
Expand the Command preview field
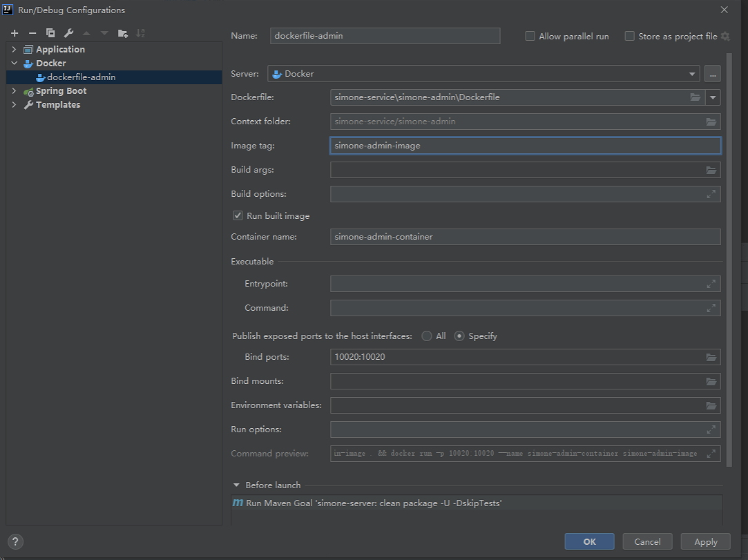pyautogui.click(x=711, y=454)
